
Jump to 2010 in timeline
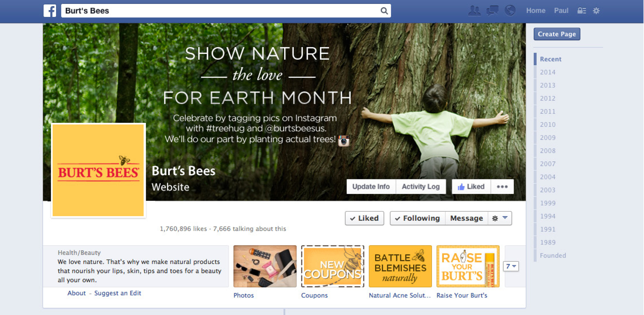click(x=548, y=125)
